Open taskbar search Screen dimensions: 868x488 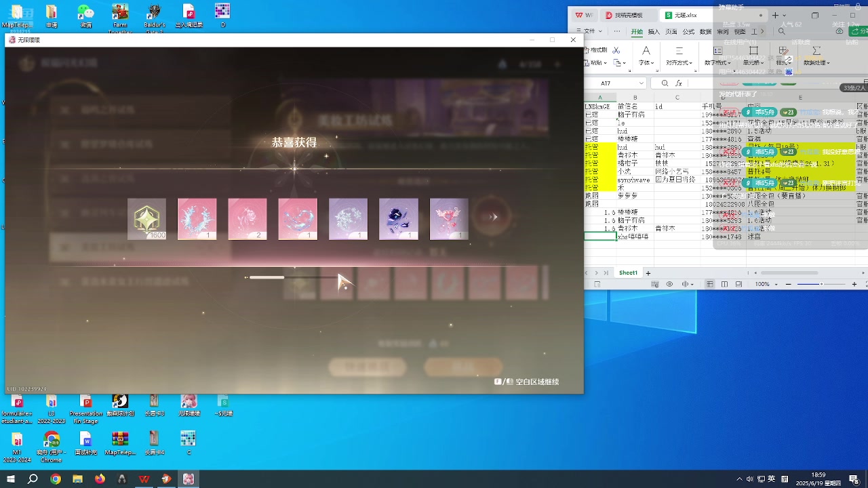(33, 479)
